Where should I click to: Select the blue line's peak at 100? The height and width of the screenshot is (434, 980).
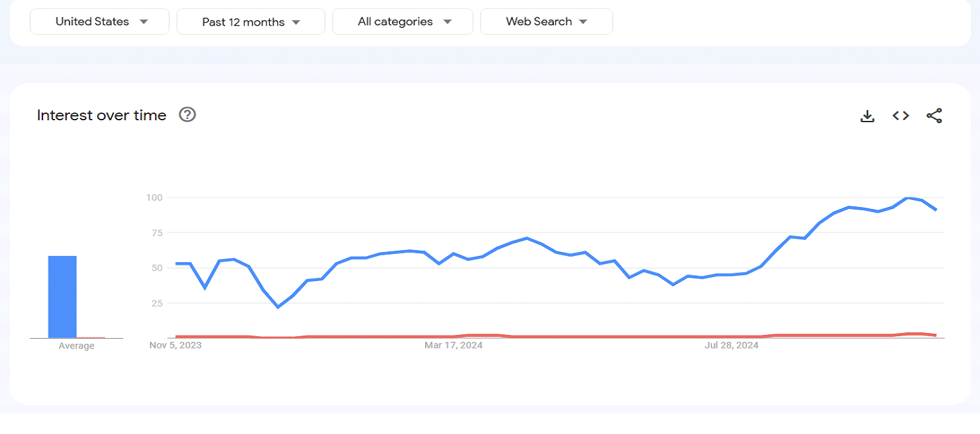(907, 198)
